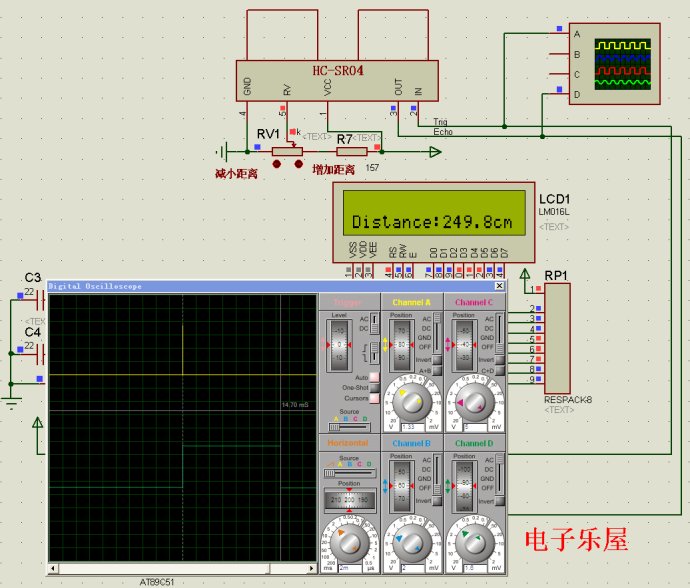This screenshot has width=690, height=588.
Task: Click the red increase-distance button under RV1
Action: pos(299,164)
